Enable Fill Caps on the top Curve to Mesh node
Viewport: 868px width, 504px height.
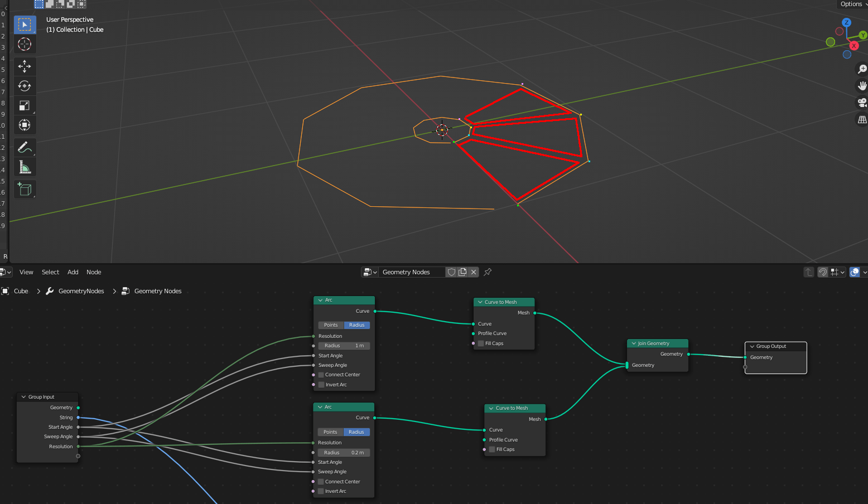click(x=480, y=343)
